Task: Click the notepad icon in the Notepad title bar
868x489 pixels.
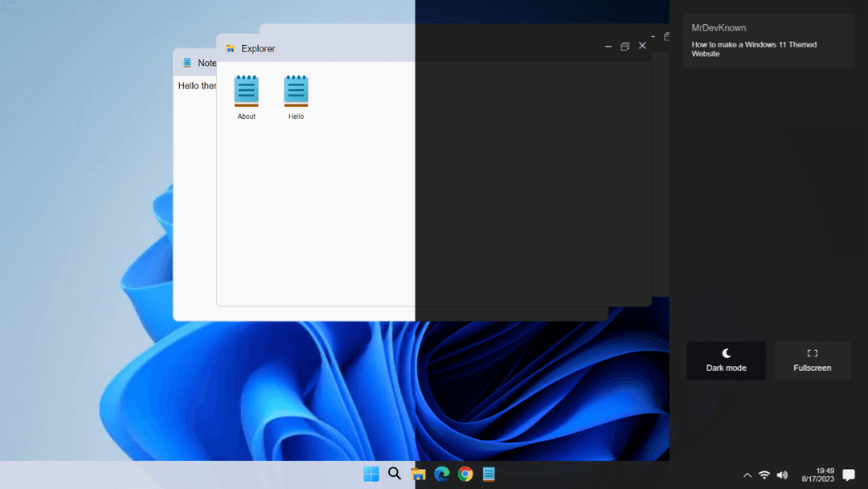Action: click(187, 63)
